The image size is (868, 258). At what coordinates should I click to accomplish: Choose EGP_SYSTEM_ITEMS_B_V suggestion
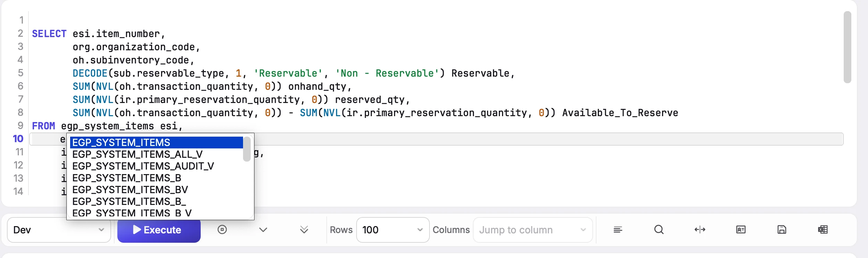point(156,213)
